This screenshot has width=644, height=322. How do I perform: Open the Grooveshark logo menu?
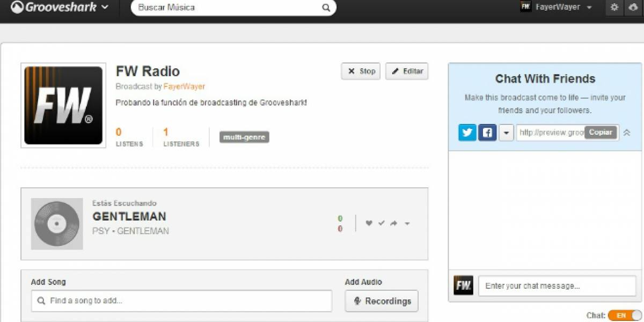[60, 8]
